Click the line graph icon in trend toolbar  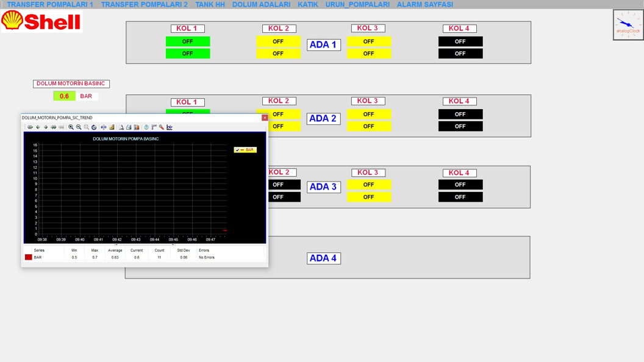point(170,127)
